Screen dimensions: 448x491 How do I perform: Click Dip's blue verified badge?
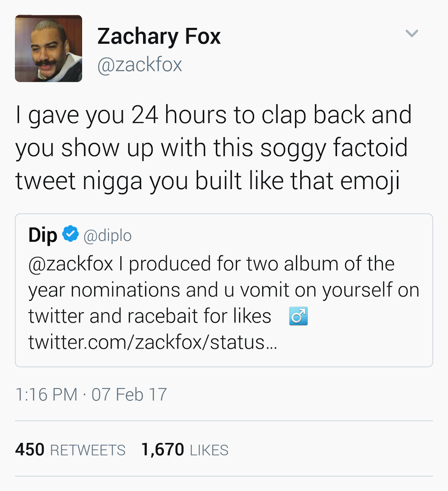pyautogui.click(x=70, y=234)
